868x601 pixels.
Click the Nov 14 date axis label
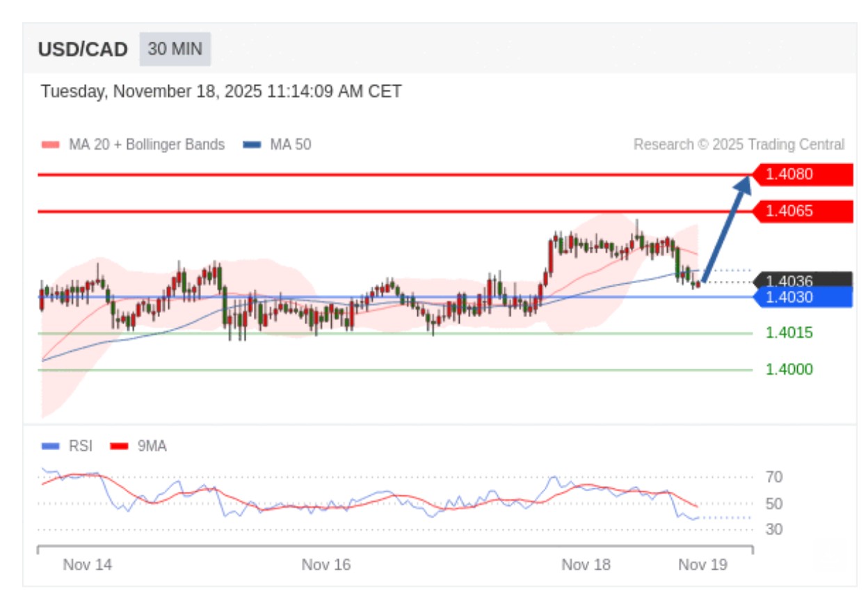[87, 565]
